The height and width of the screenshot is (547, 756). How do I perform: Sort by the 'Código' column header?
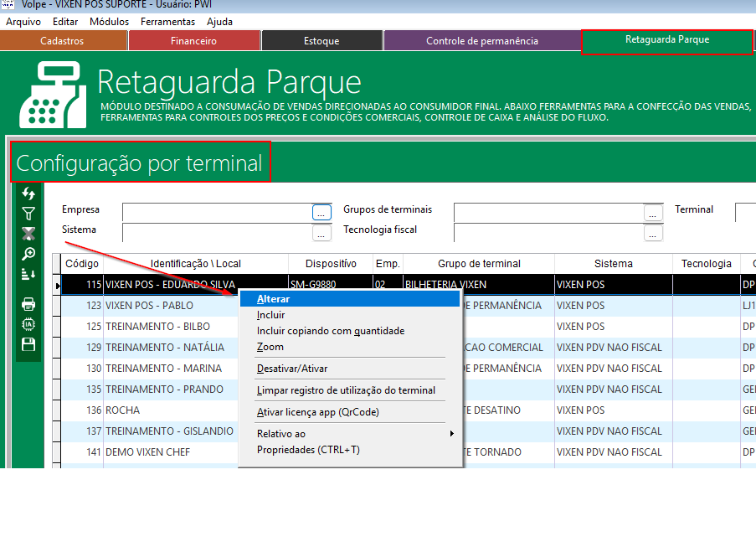(82, 264)
